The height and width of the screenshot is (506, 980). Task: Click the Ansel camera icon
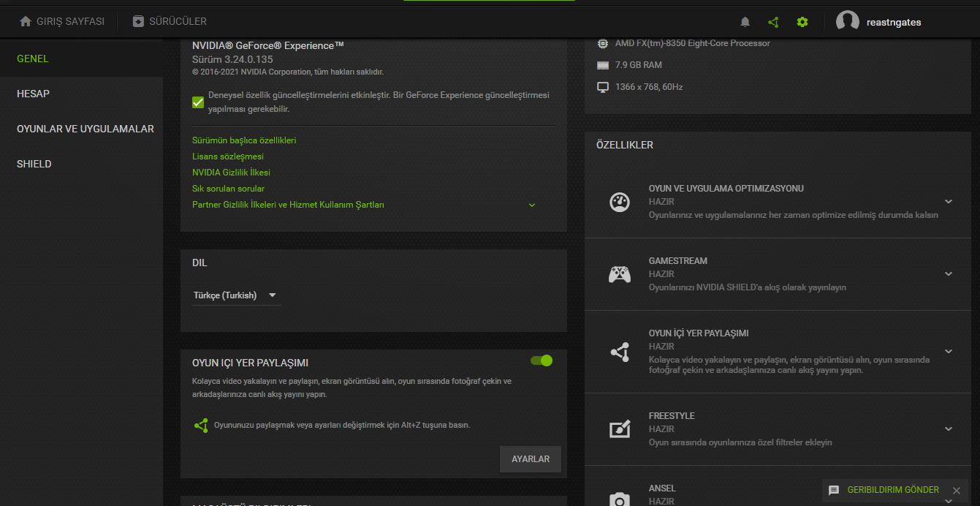click(620, 499)
